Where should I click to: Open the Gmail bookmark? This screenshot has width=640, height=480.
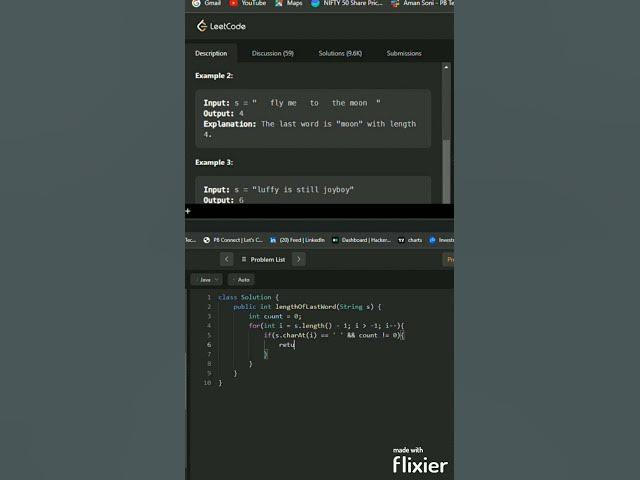[x=207, y=3]
